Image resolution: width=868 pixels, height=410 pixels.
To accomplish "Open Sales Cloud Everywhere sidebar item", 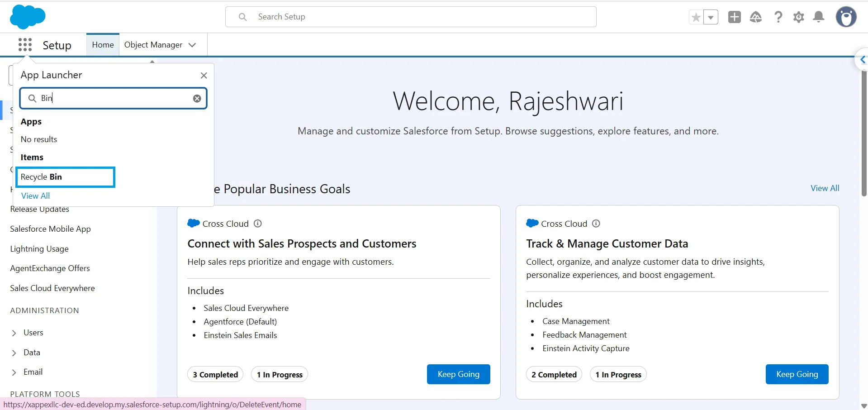I will pyautogui.click(x=52, y=288).
